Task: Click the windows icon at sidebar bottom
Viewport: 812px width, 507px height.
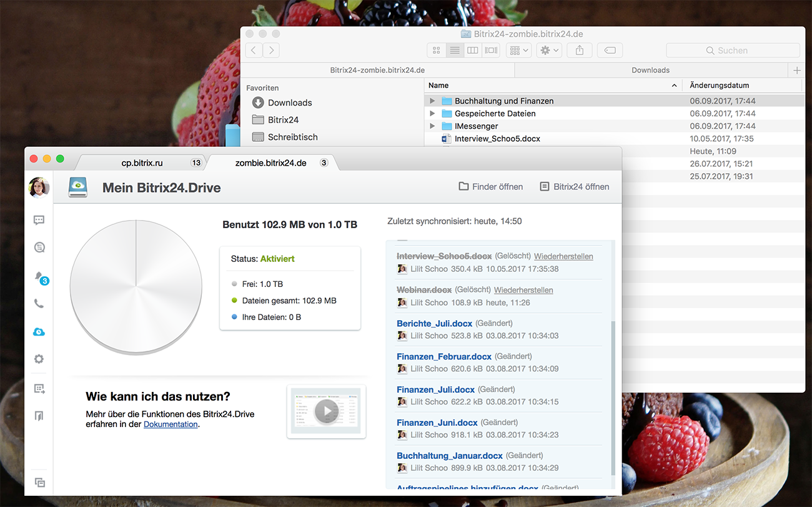Action: point(39,482)
